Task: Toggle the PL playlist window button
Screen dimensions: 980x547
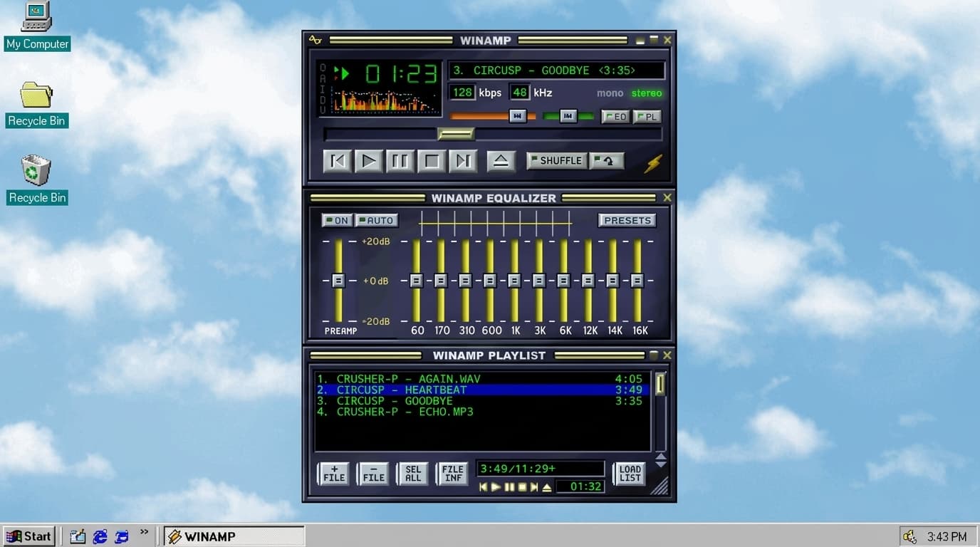Action: point(647,117)
